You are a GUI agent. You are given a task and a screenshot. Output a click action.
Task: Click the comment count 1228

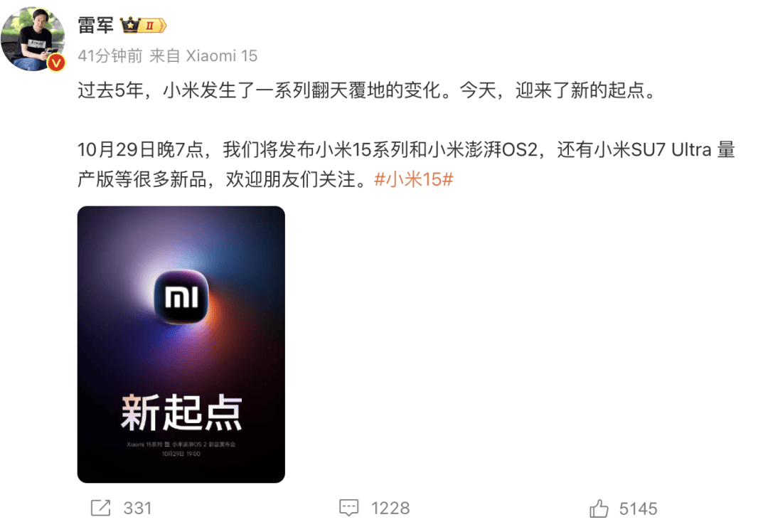click(390, 509)
